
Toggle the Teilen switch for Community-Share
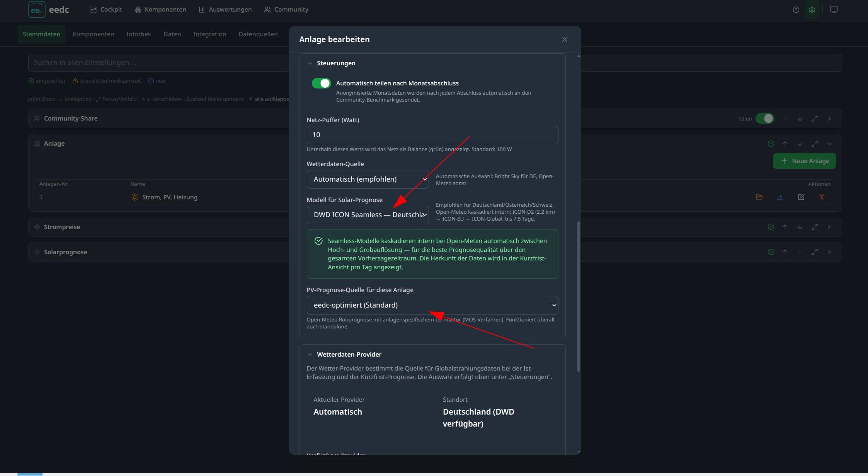pyautogui.click(x=765, y=119)
